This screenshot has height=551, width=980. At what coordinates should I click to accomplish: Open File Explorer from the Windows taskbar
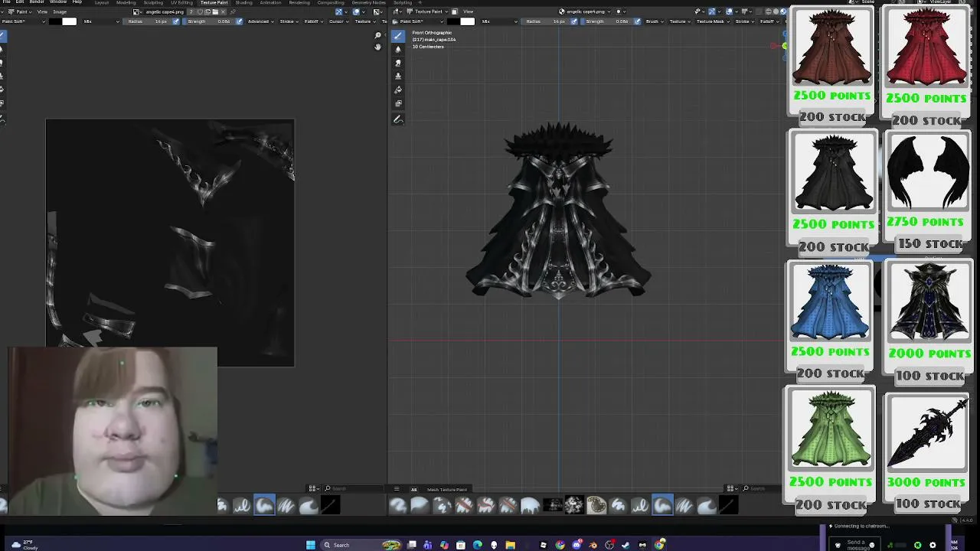point(510,545)
